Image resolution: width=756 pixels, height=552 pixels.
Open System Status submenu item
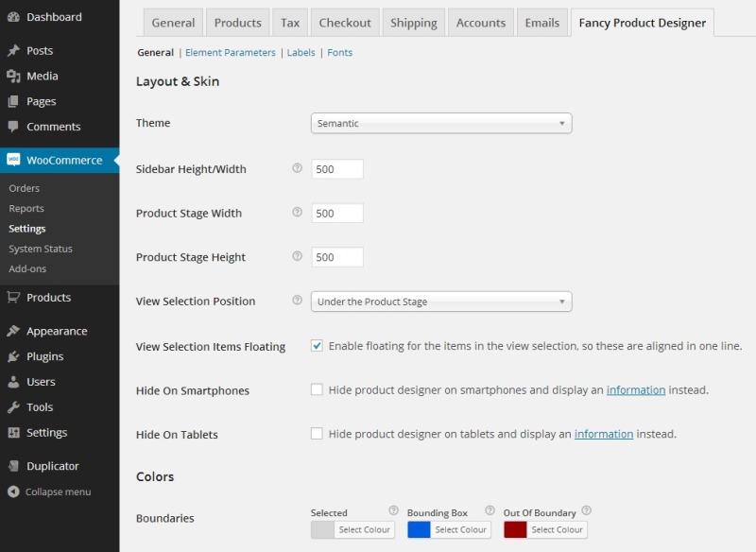coord(41,249)
